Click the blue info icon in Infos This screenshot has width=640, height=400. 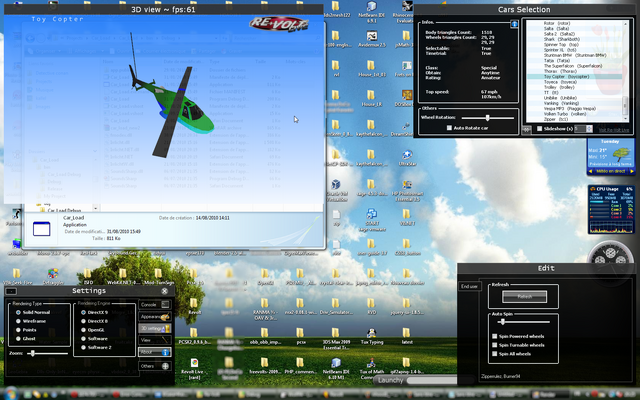(514, 24)
